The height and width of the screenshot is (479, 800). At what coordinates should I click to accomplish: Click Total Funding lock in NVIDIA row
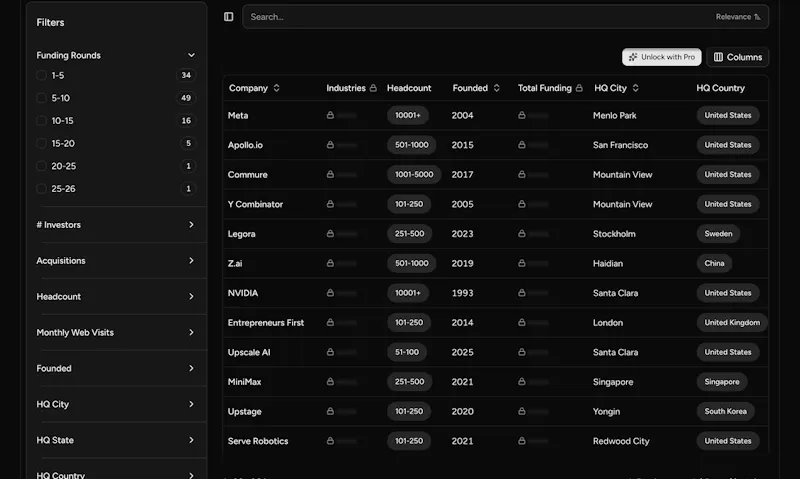coord(521,293)
